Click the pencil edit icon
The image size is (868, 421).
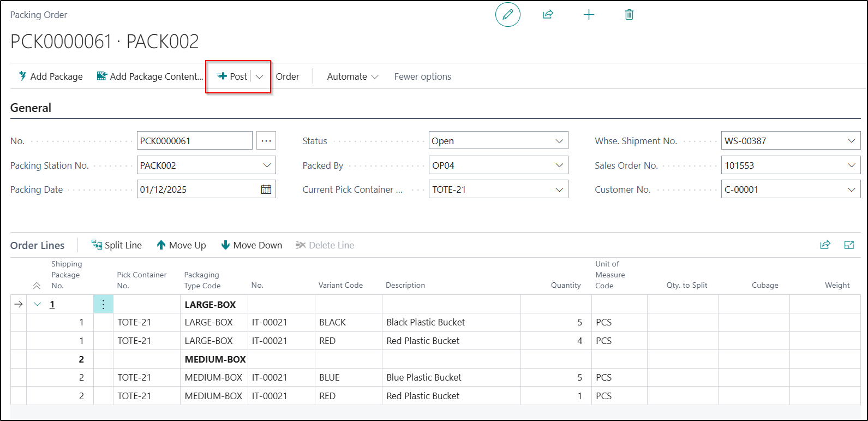[507, 15]
